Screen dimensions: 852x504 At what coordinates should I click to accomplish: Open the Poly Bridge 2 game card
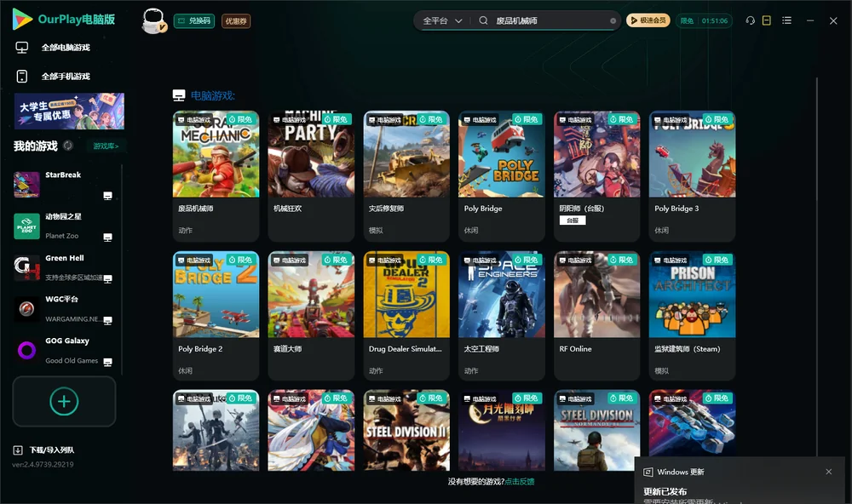tap(216, 316)
